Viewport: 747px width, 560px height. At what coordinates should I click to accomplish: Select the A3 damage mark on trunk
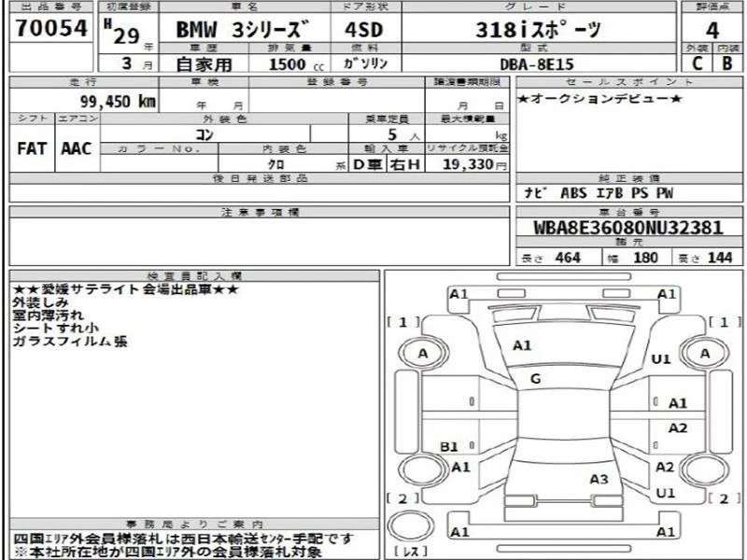coord(599,479)
